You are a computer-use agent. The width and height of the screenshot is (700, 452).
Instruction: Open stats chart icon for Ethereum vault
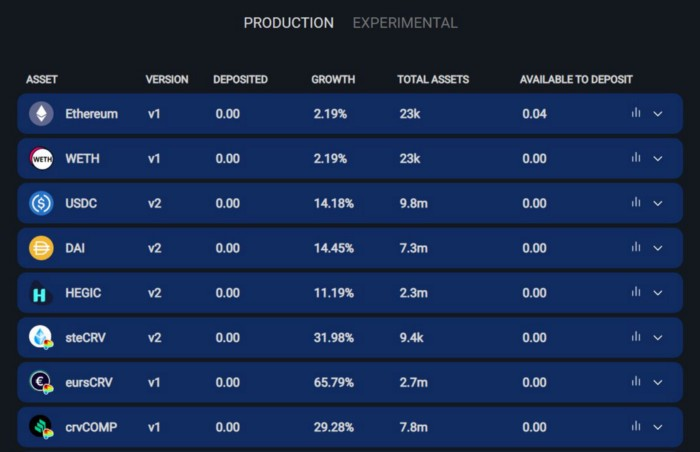coord(636,113)
